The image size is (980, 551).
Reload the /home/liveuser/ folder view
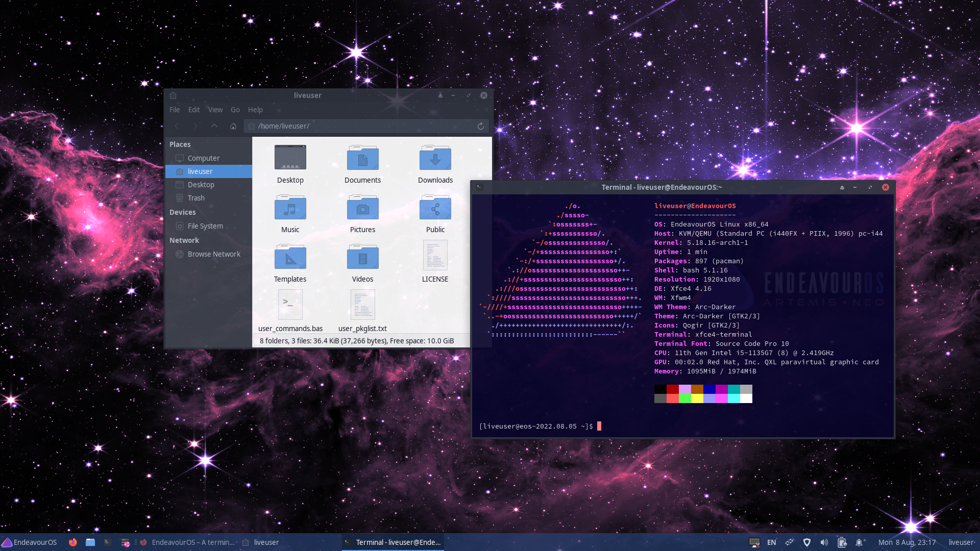pos(480,126)
